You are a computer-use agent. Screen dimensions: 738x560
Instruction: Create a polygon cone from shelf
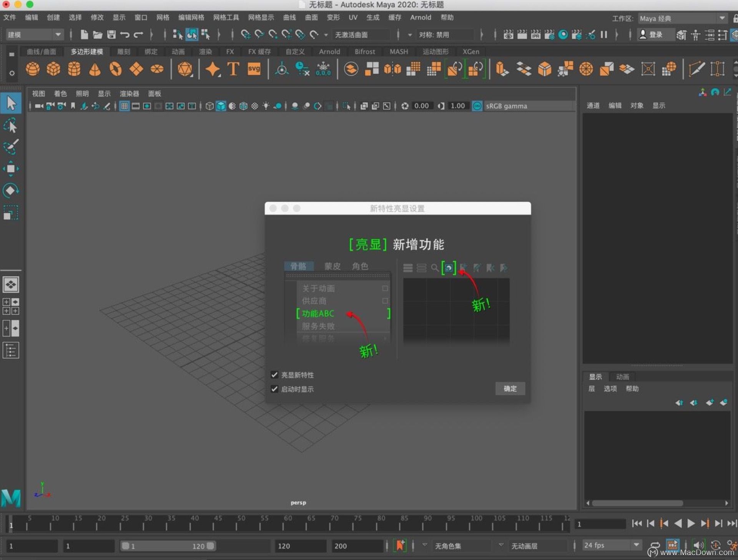95,69
